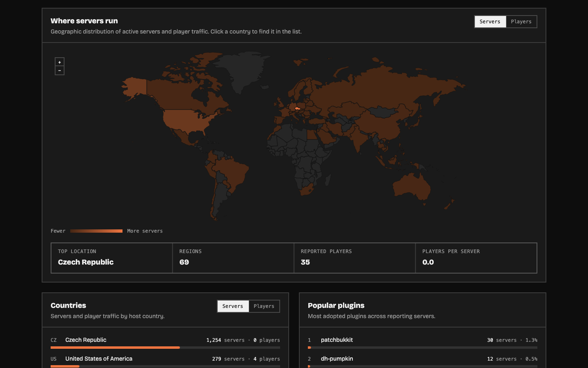Click the "Where servers run" heading
Screen dimensions: 588x368
[x=84, y=21]
